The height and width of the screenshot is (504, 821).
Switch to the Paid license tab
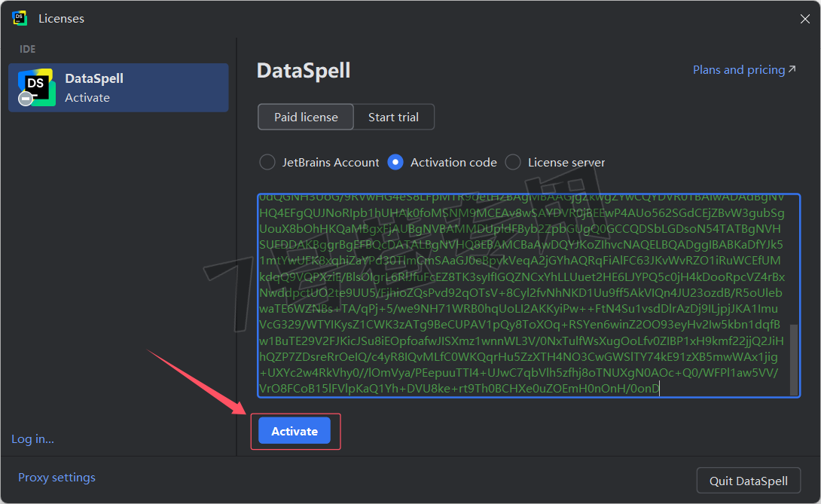[306, 117]
